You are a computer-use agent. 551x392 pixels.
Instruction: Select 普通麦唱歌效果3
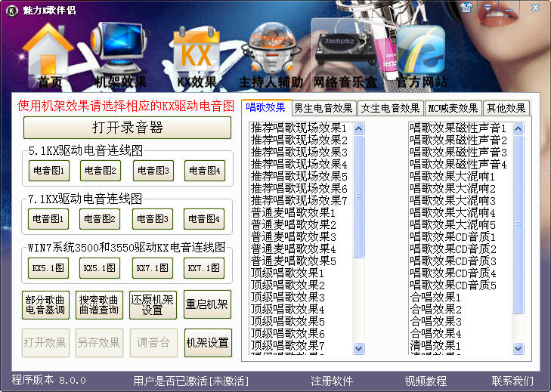click(x=293, y=236)
